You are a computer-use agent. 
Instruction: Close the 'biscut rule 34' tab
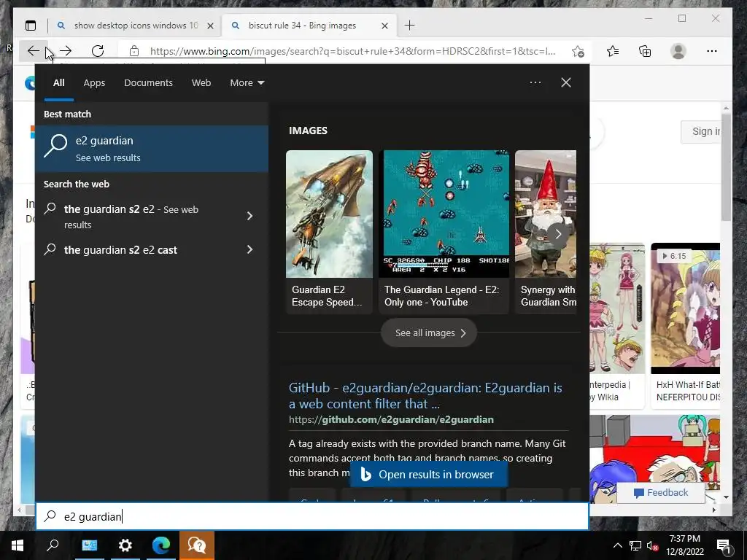click(385, 26)
